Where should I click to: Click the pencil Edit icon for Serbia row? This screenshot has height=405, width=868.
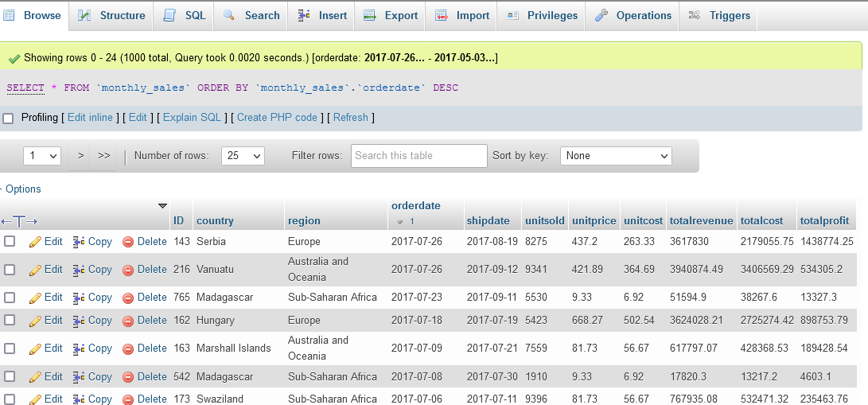[x=36, y=242]
